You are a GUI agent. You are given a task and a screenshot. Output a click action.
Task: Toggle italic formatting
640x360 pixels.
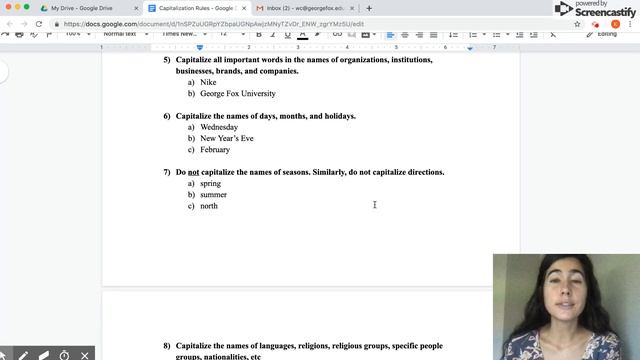pyautogui.click(x=273, y=35)
